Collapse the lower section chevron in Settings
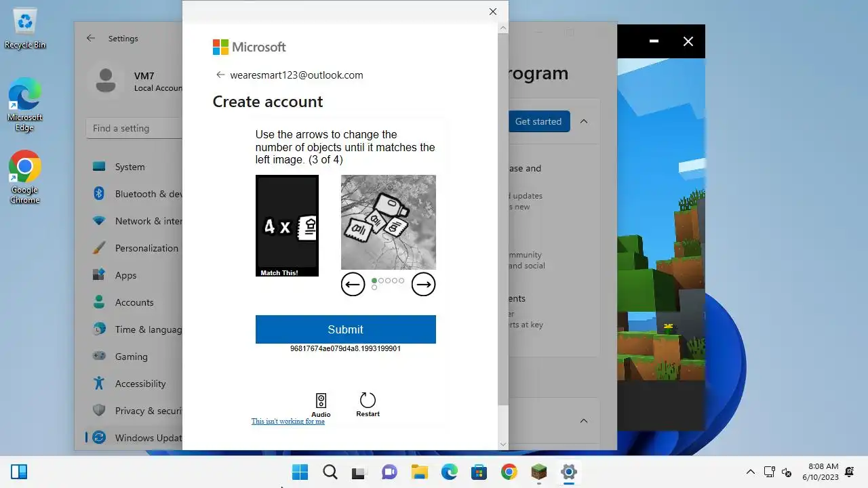 click(584, 421)
